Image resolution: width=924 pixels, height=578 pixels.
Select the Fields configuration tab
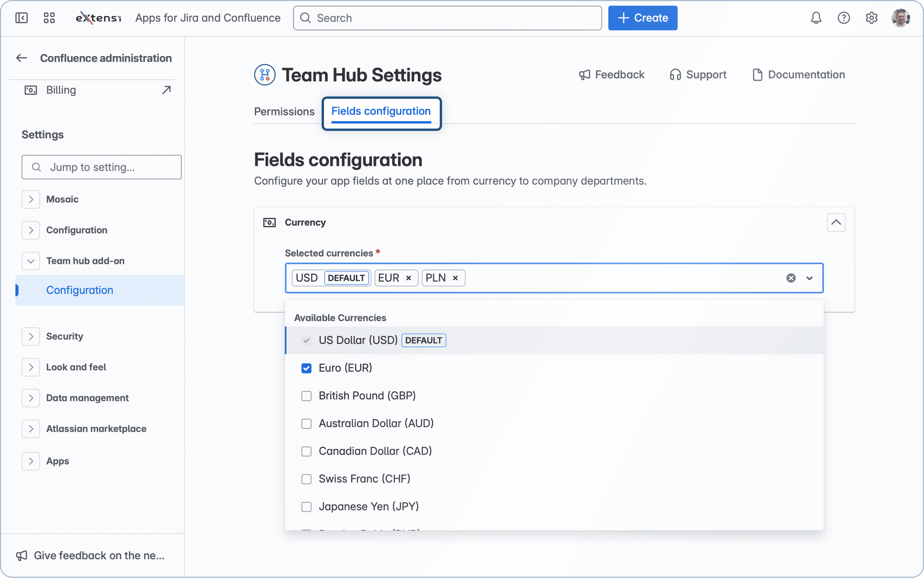coord(381,111)
